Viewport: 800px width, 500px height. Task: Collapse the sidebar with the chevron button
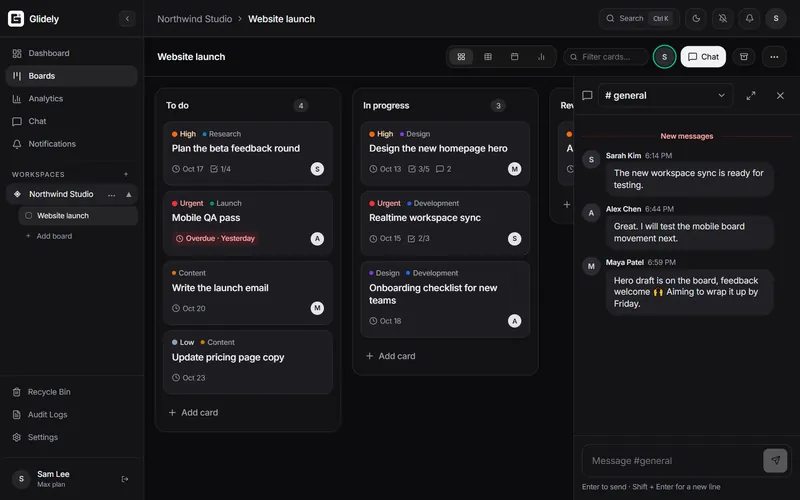[127, 19]
